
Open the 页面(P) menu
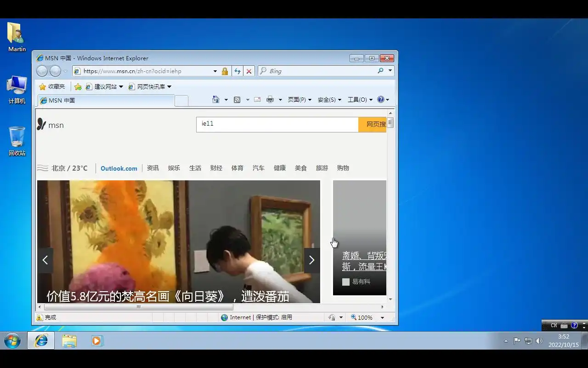(x=300, y=99)
